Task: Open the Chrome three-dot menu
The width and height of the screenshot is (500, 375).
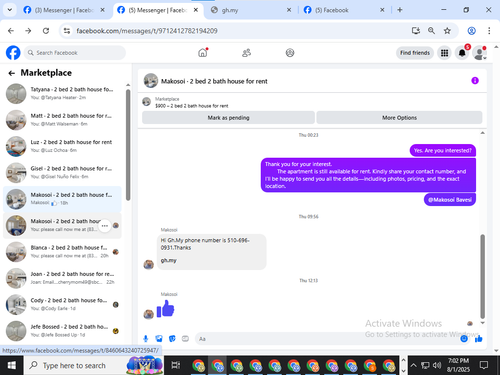Action: pos(489,31)
